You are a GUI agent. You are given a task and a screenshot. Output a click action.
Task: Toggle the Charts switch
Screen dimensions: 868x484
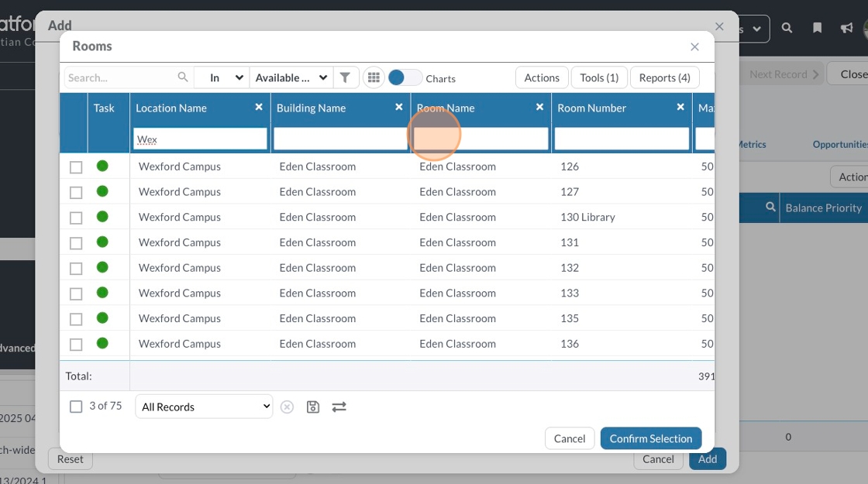pos(405,77)
